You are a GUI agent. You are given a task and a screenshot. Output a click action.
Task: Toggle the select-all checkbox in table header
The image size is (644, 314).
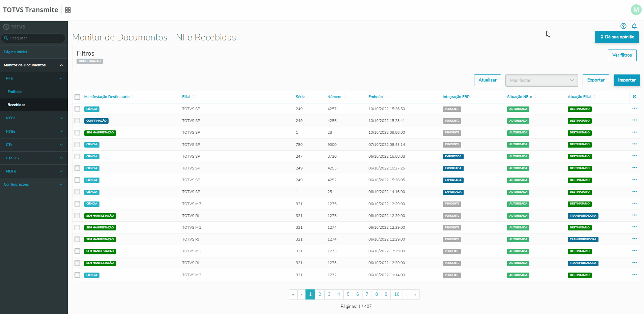coord(77,97)
